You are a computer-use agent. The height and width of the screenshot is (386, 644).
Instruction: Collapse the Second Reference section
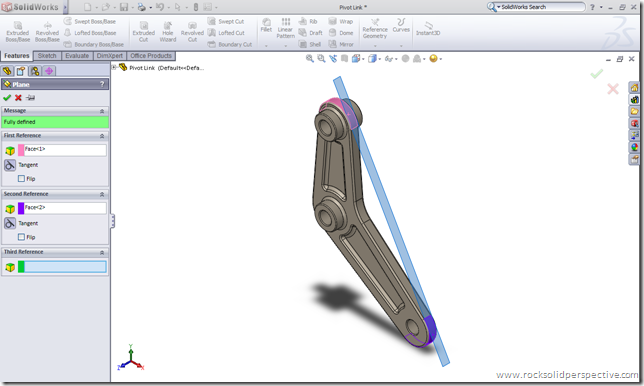(x=102, y=194)
